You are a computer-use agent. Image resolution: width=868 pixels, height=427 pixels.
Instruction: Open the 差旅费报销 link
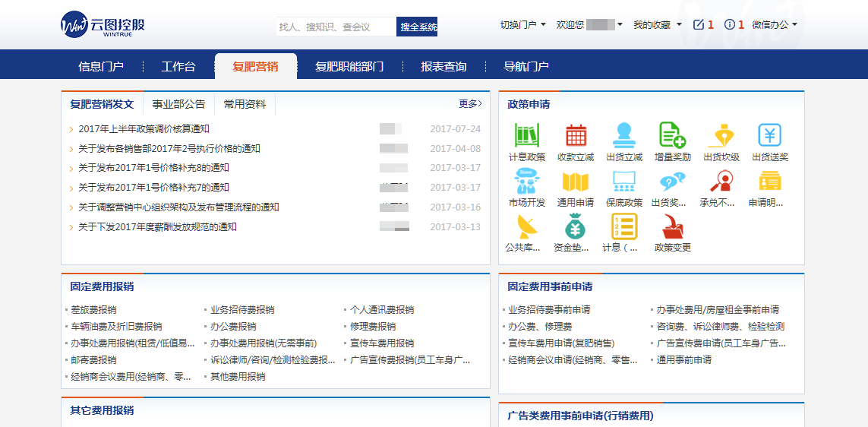pos(93,310)
